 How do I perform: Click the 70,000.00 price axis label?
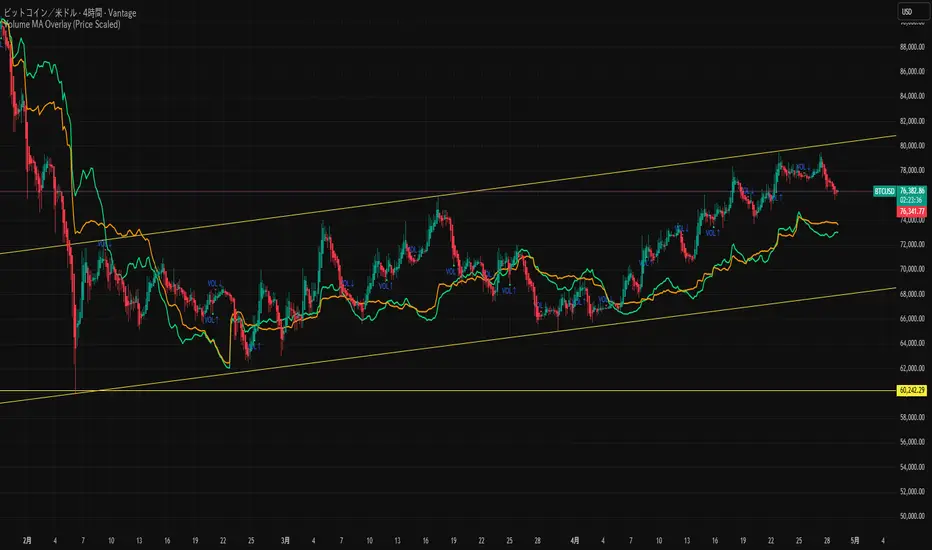click(x=912, y=269)
